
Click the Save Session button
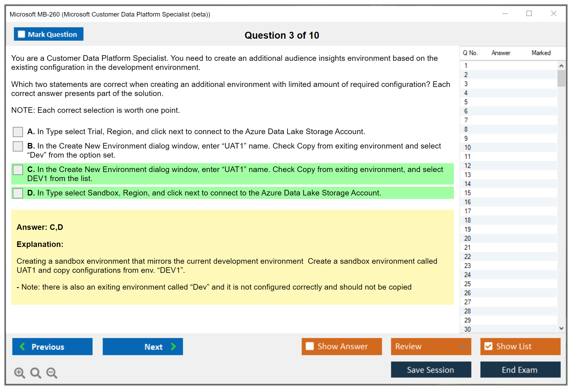(x=431, y=370)
